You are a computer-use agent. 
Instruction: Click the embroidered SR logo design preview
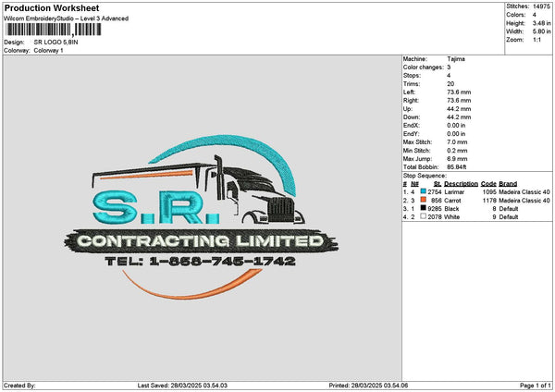pyautogui.click(x=201, y=217)
